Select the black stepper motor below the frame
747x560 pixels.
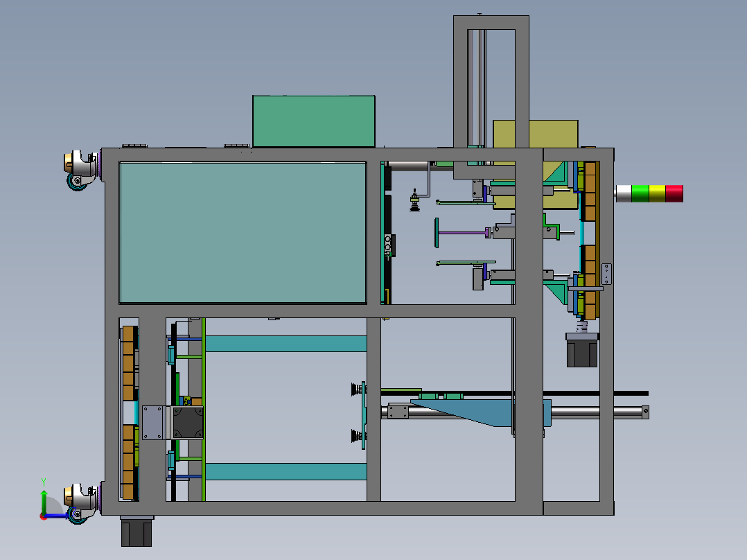click(137, 532)
